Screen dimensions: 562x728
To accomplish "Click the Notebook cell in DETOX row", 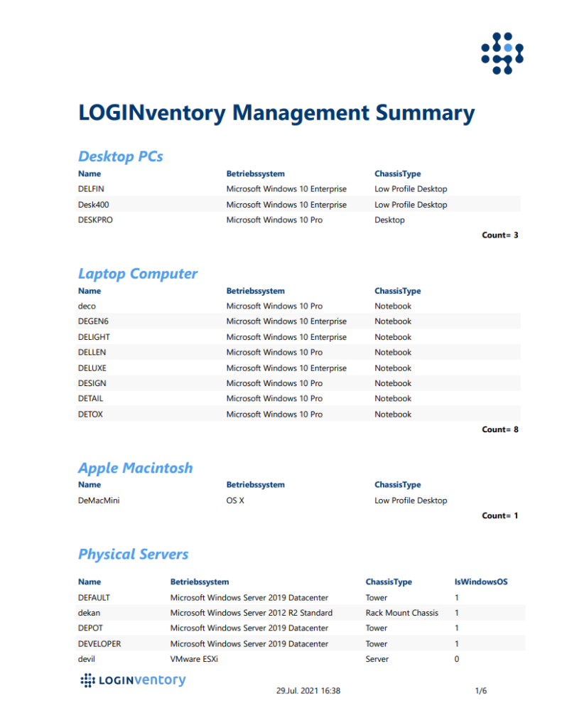I will [393, 414].
